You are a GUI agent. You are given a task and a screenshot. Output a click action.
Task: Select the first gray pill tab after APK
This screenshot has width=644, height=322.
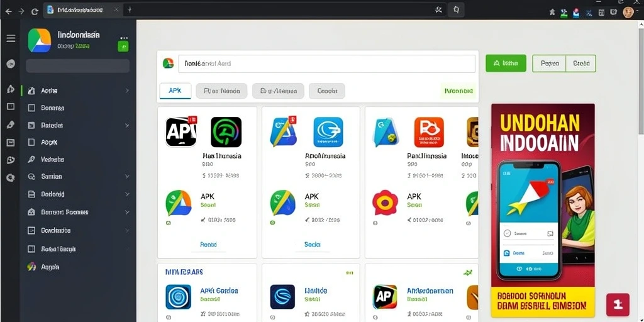(x=221, y=91)
